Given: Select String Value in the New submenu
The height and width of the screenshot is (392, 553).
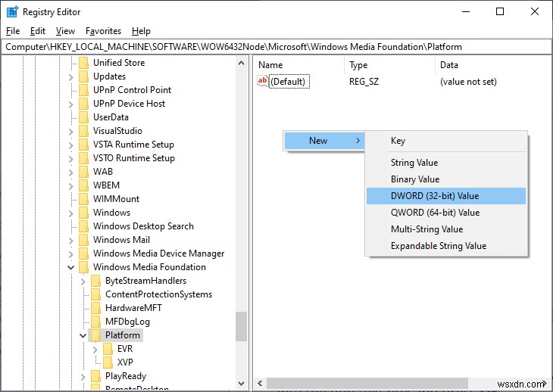Looking at the screenshot, I should click(414, 163).
